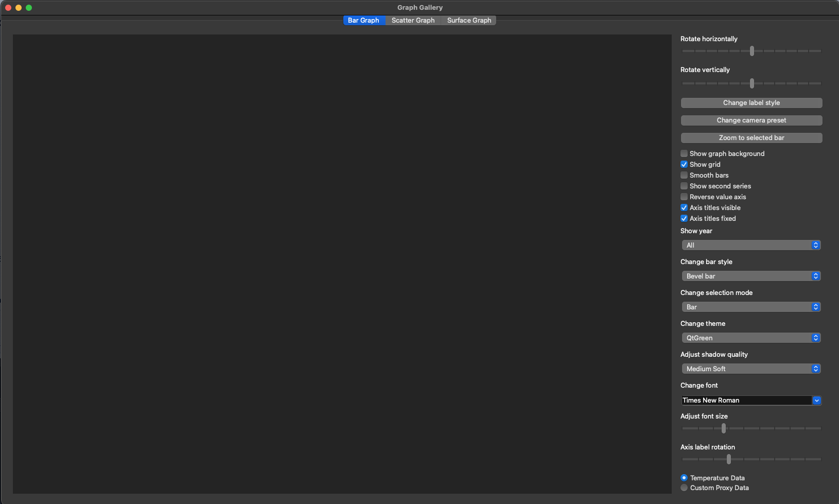
Task: Click the Rotate vertically slider handle
Action: 752,83
